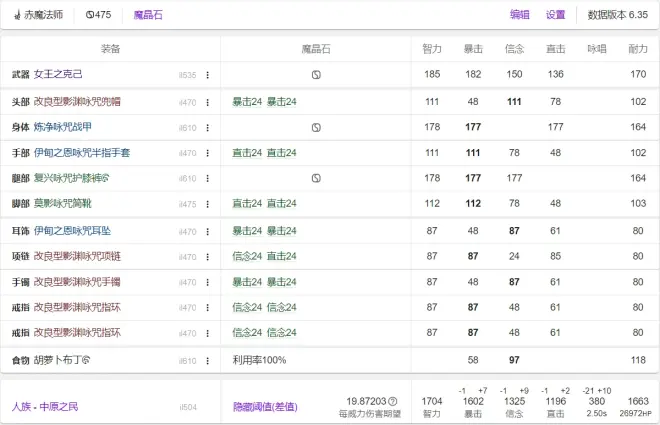Image resolution: width=660 pixels, height=425 pixels.
Task: Open three-dot menu for 炼净咏咒战甲 body armor
Action: tap(207, 128)
